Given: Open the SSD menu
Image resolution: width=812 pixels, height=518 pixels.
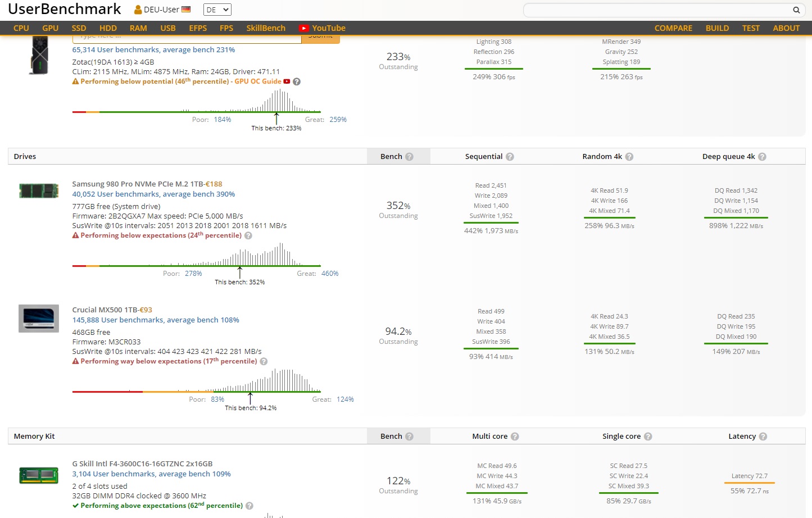Looking at the screenshot, I should tap(79, 28).
